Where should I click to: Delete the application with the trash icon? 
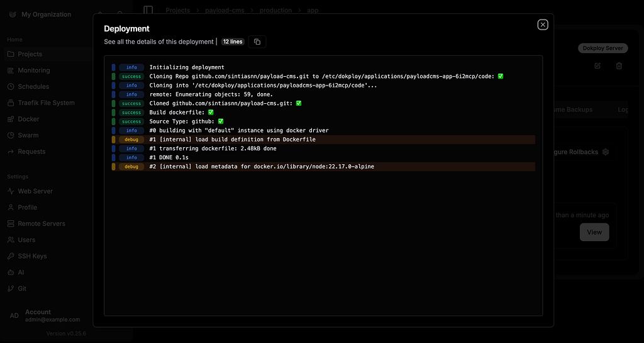click(x=619, y=65)
